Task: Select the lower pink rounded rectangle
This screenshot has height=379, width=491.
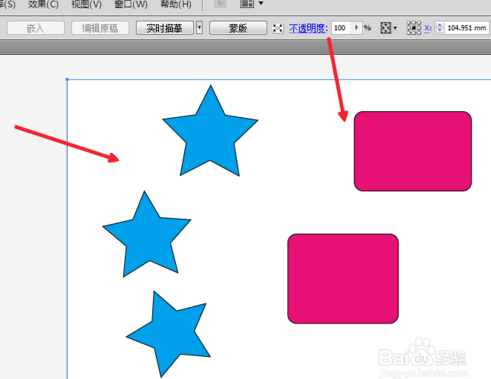Action: click(x=343, y=279)
